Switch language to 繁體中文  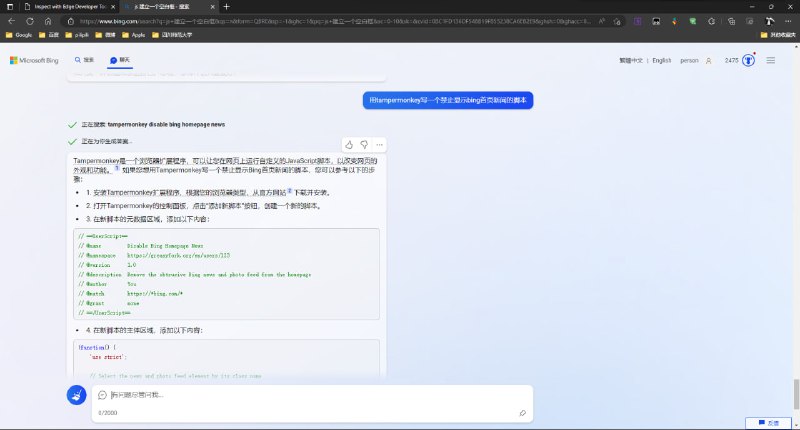point(631,60)
